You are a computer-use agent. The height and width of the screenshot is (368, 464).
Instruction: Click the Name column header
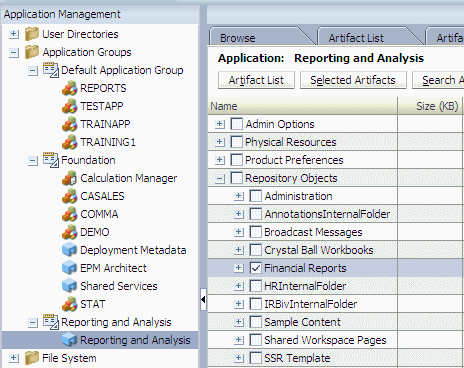click(x=302, y=106)
